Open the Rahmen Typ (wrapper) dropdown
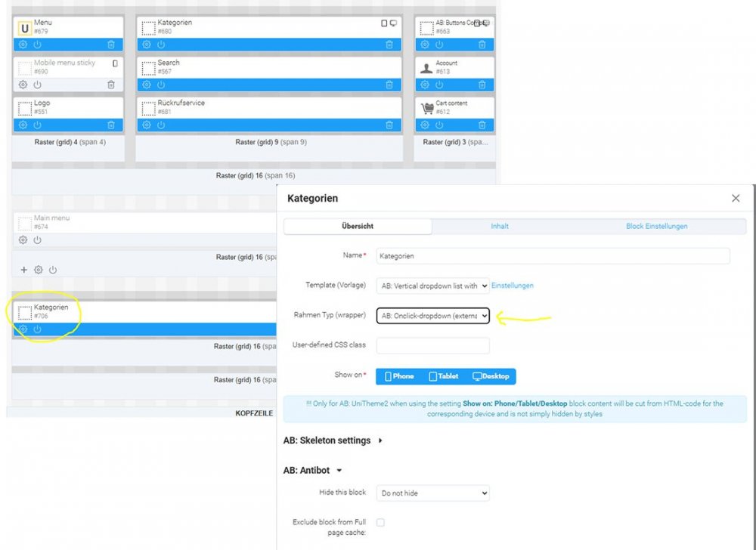 432,316
